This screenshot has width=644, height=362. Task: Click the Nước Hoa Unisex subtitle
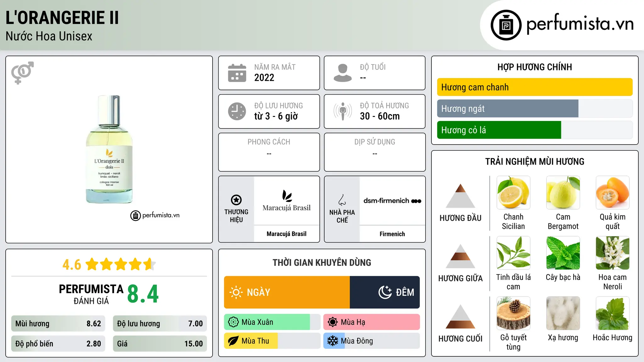click(x=49, y=36)
